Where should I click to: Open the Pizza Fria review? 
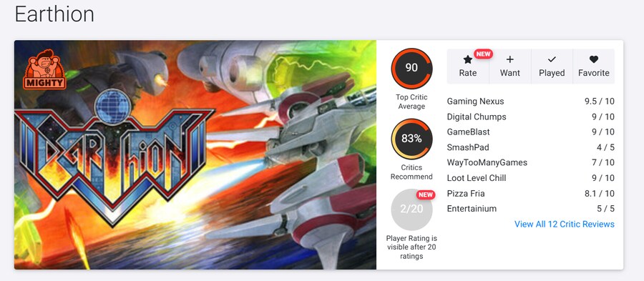[x=531, y=194]
